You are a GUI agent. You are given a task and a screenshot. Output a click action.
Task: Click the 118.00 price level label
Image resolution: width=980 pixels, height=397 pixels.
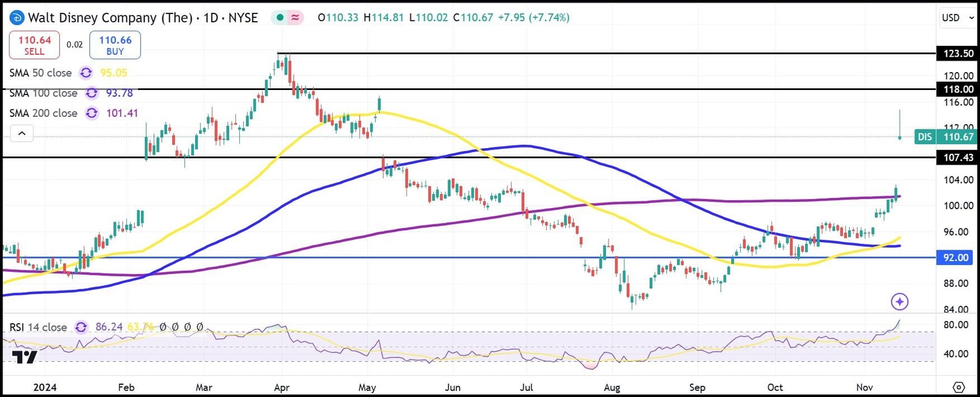click(x=954, y=89)
